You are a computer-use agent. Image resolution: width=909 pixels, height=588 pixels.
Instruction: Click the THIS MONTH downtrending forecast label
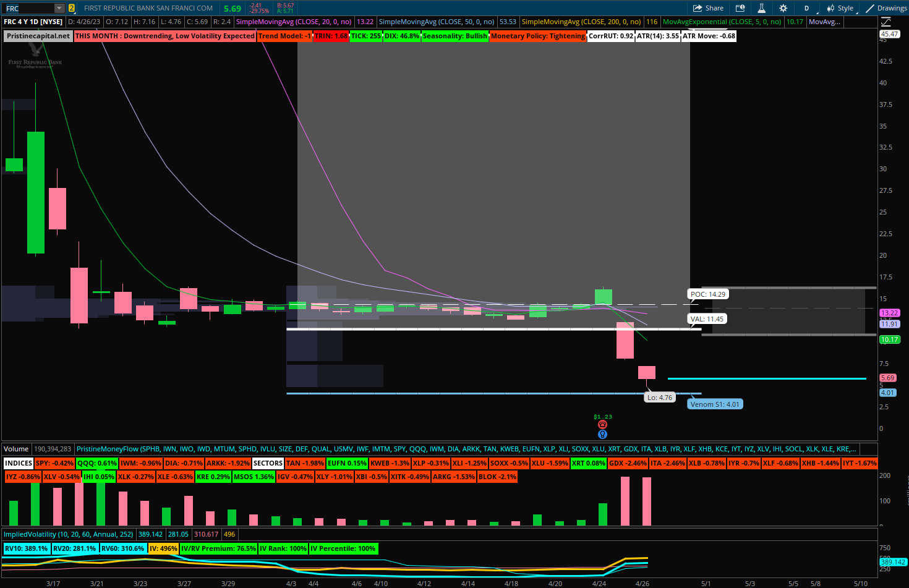tap(165, 36)
